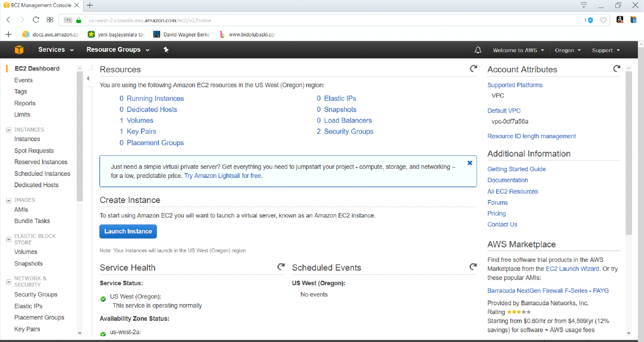Screen dimensions: 644x342
Task: Click the Amazon extension icon
Action: coord(620,20)
